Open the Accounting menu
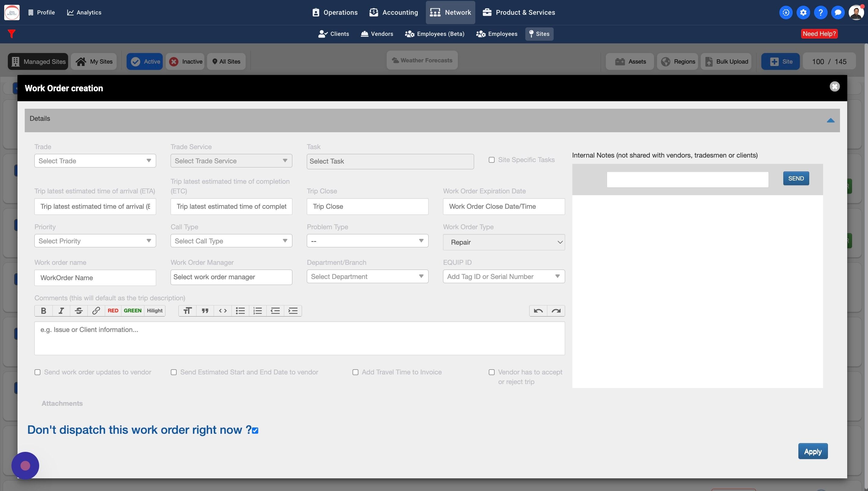868x491 pixels. pyautogui.click(x=393, y=12)
